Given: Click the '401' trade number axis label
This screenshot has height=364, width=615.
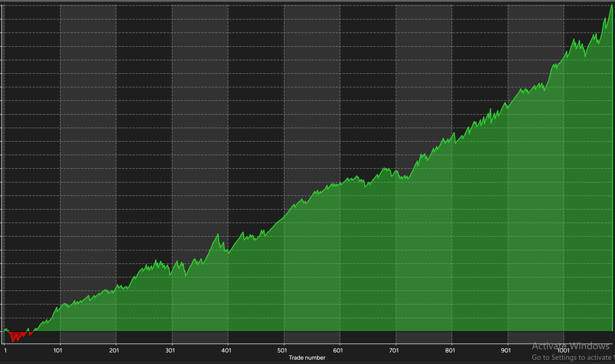Looking at the screenshot, I should [x=226, y=350].
